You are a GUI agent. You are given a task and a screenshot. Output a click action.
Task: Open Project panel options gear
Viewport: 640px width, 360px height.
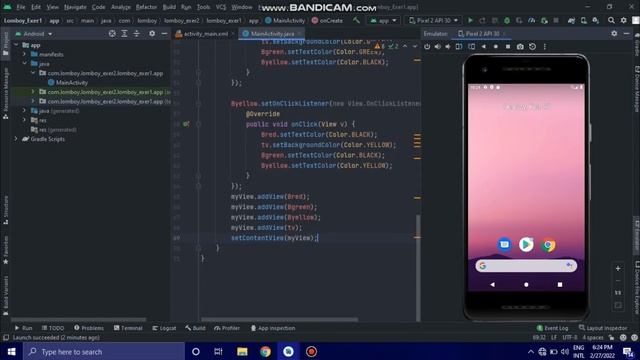tap(152, 33)
